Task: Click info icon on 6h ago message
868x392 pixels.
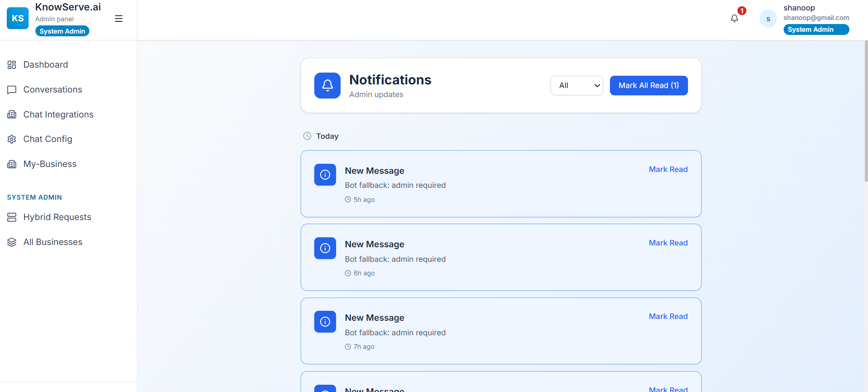Action: point(325,248)
